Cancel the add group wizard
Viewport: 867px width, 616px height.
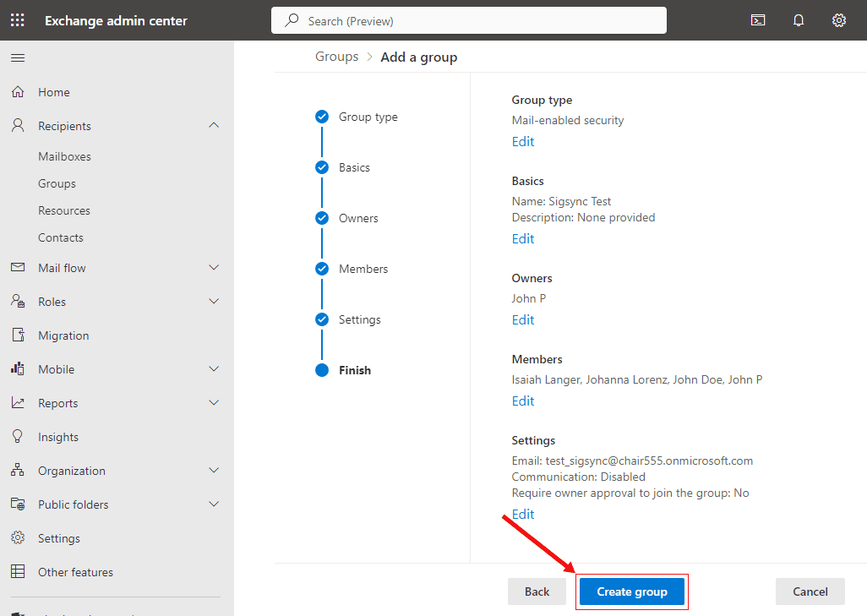(810, 591)
